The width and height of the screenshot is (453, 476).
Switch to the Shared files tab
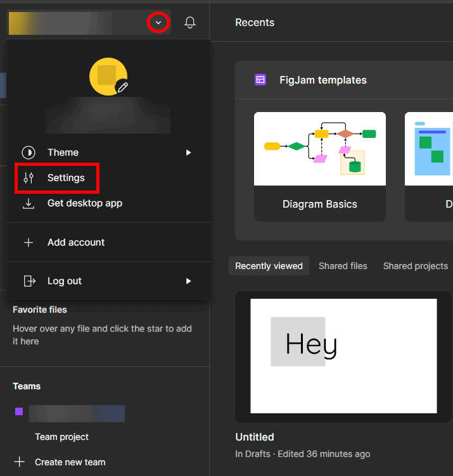point(343,266)
